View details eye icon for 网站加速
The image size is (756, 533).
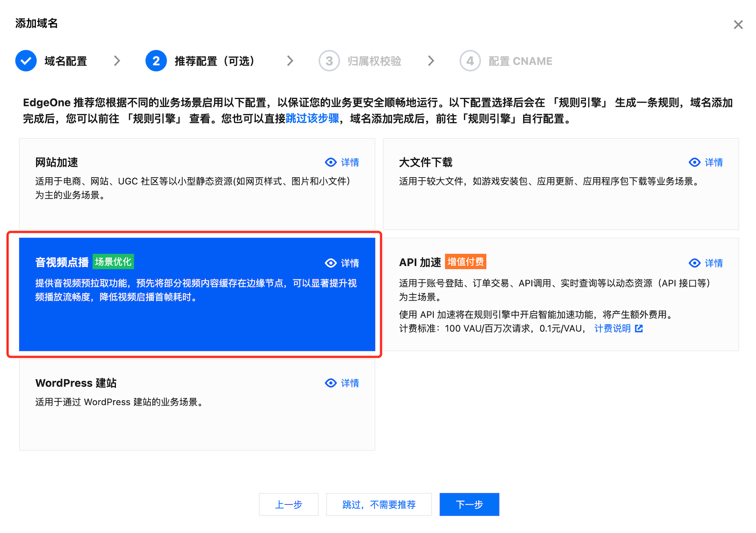(331, 162)
